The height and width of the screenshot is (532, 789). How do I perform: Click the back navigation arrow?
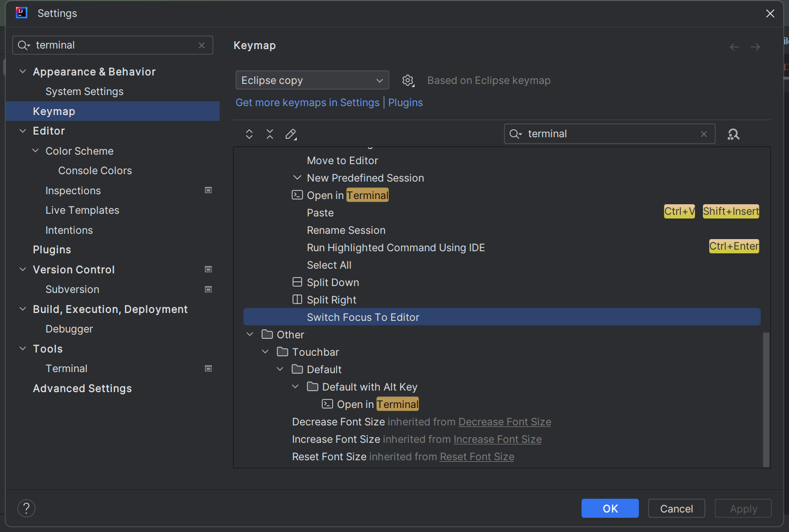735,47
